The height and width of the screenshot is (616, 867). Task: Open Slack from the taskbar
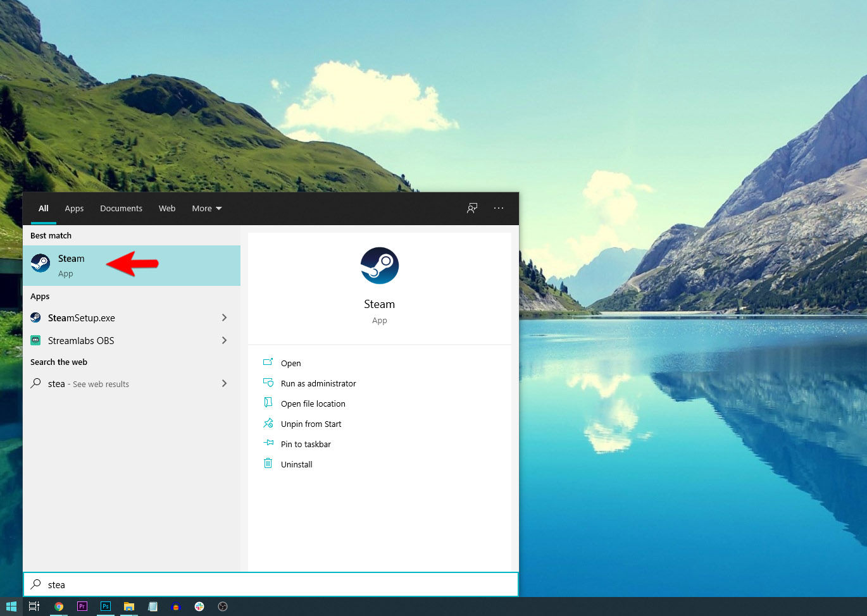(199, 607)
